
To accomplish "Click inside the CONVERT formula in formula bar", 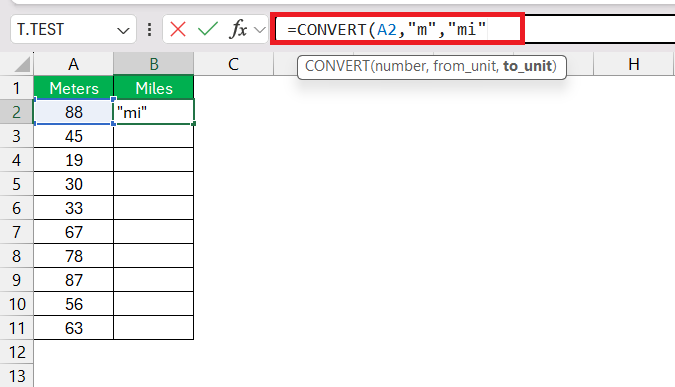I will (387, 30).
